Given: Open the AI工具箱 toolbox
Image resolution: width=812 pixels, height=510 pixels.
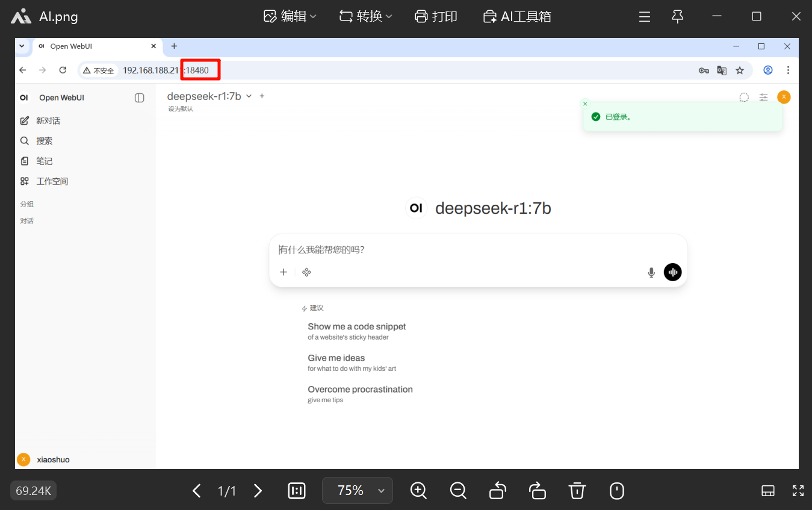Looking at the screenshot, I should point(517,17).
